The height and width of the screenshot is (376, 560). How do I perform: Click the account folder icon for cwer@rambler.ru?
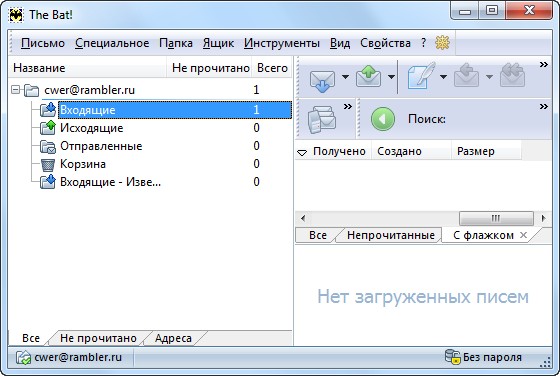pos(31,90)
